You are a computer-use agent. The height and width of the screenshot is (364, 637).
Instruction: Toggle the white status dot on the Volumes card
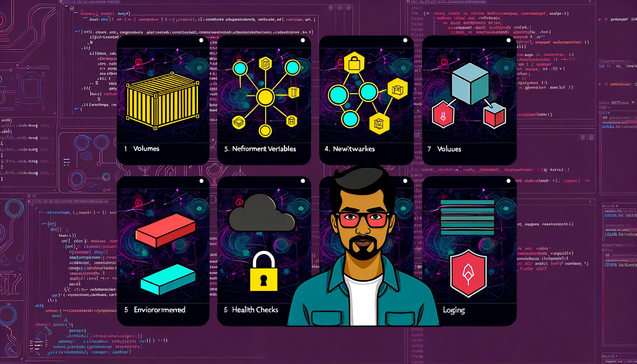[x=200, y=40]
